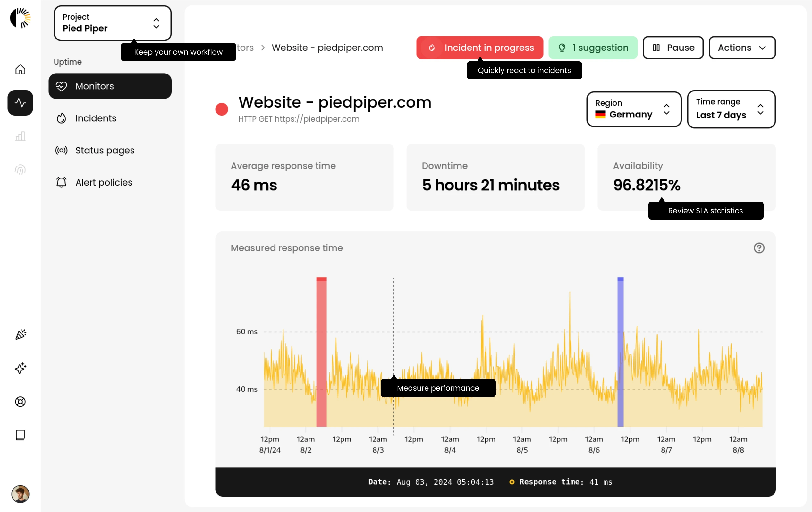
Task: Open the Actions menu dropdown
Action: [742, 48]
